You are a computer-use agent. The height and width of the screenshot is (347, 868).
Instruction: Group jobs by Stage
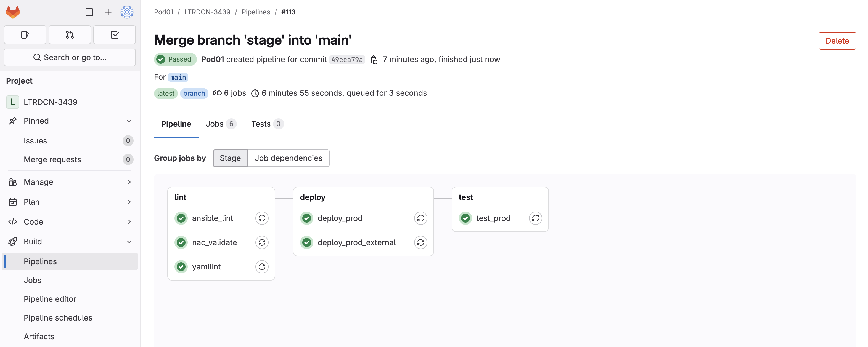(x=230, y=158)
